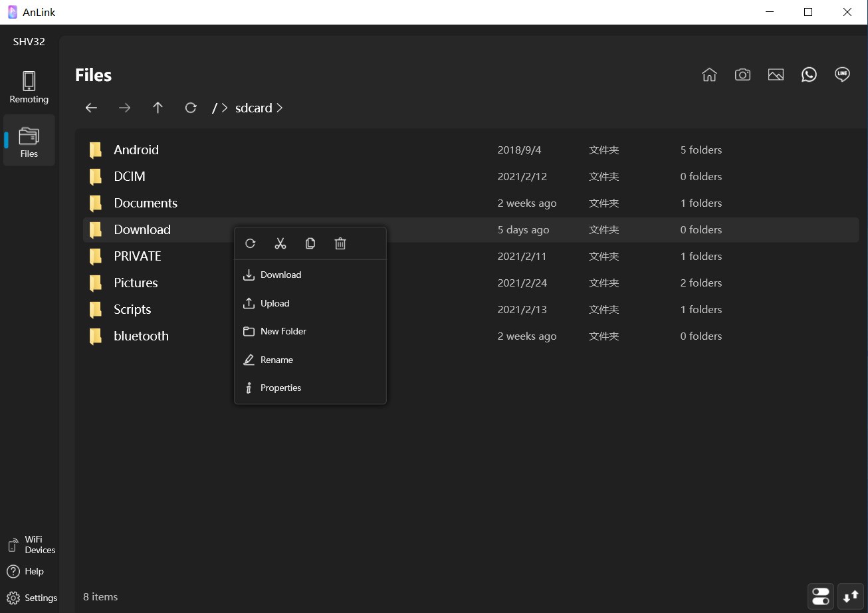Open the LINE folder shortcut icon
Image resolution: width=868 pixels, height=613 pixels.
coord(842,75)
